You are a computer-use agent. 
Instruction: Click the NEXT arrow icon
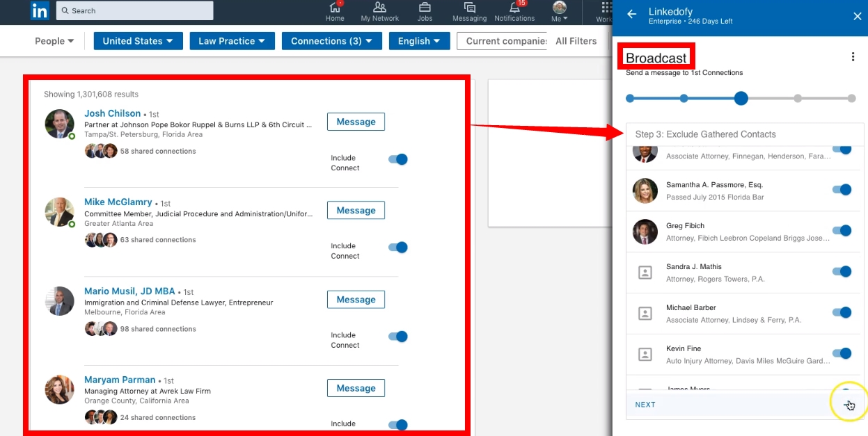click(x=849, y=404)
